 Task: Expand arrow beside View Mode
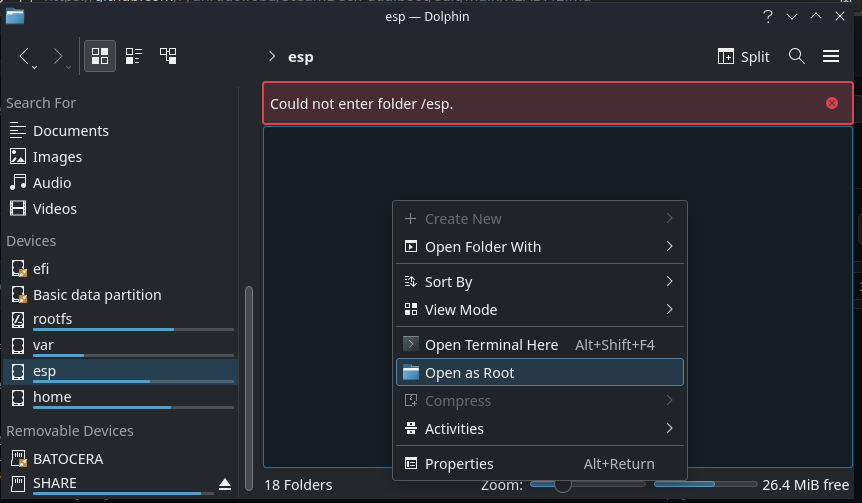point(669,309)
